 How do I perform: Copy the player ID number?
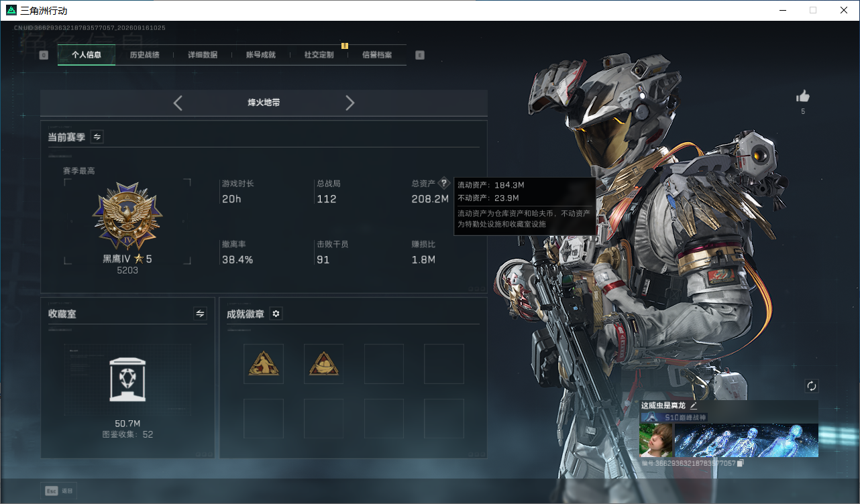tap(740, 463)
